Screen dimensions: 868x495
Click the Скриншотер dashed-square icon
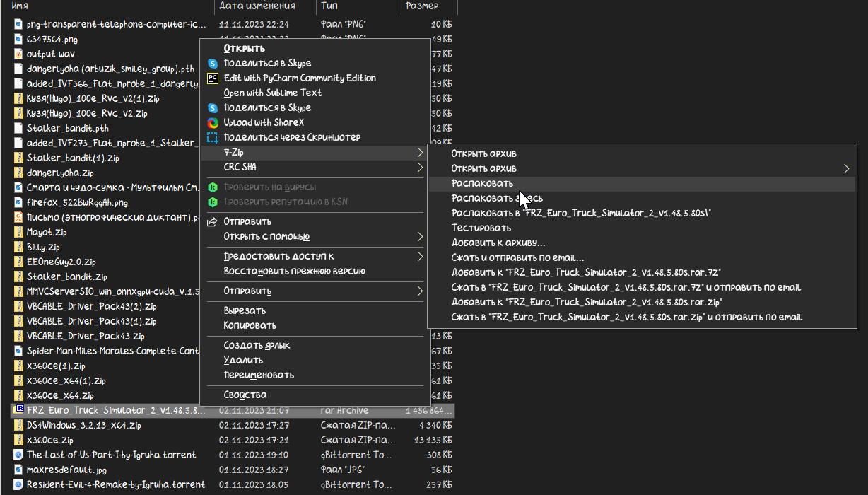pyautogui.click(x=212, y=137)
